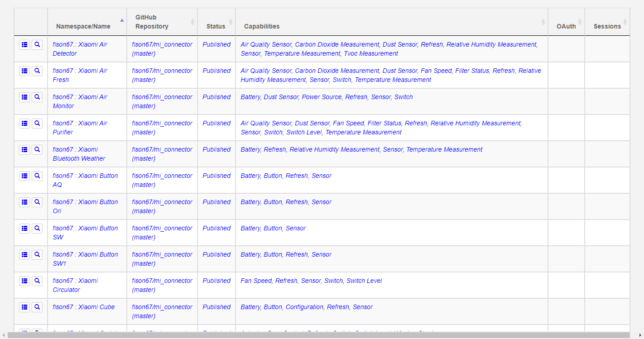The image size is (644, 339).
Task: Click search icon for Xiaomi Button AQ
Action: click(37, 176)
